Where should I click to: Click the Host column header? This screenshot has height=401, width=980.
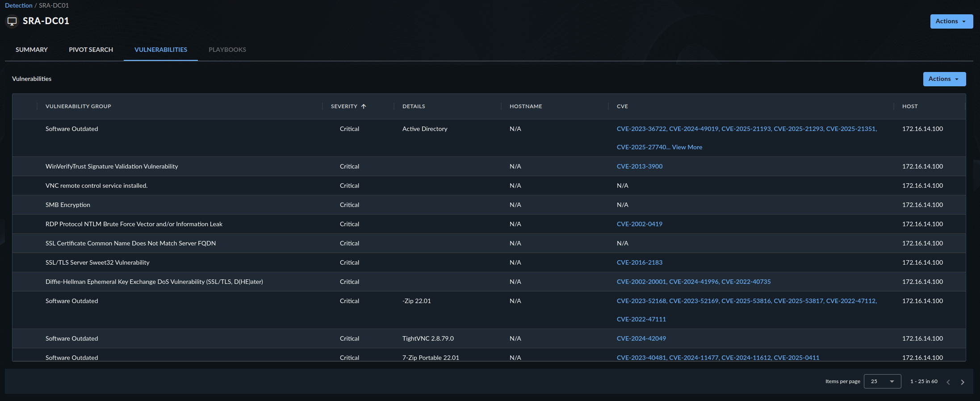pos(909,106)
